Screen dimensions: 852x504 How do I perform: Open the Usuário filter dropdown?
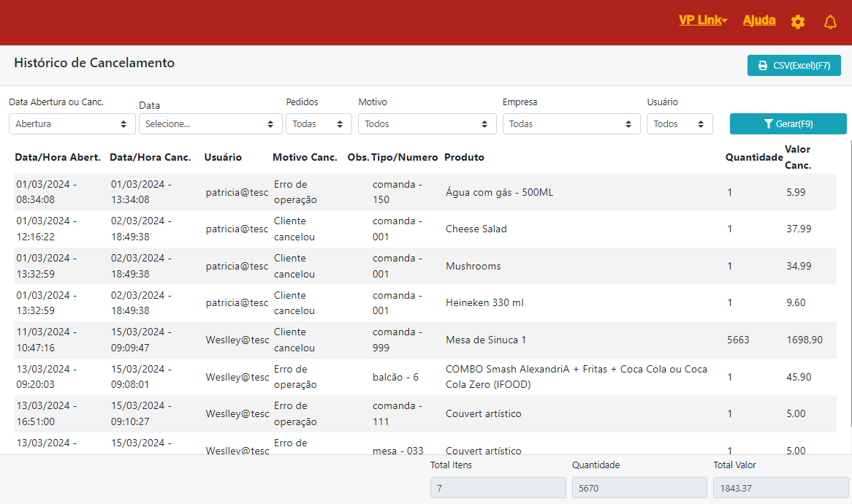pyautogui.click(x=680, y=124)
